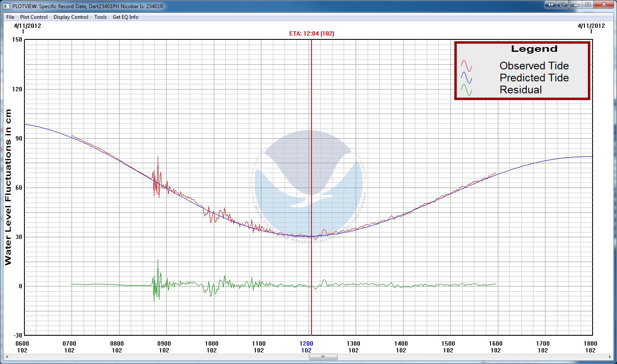Open the Tools menu
The height and width of the screenshot is (364, 617).
click(x=101, y=17)
